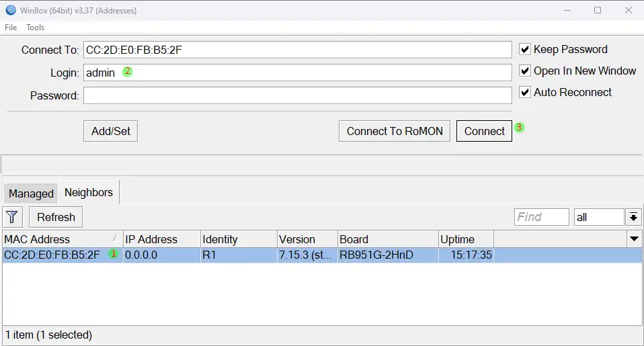The height and width of the screenshot is (346, 644).
Task: Click the Password input field
Action: click(x=297, y=95)
